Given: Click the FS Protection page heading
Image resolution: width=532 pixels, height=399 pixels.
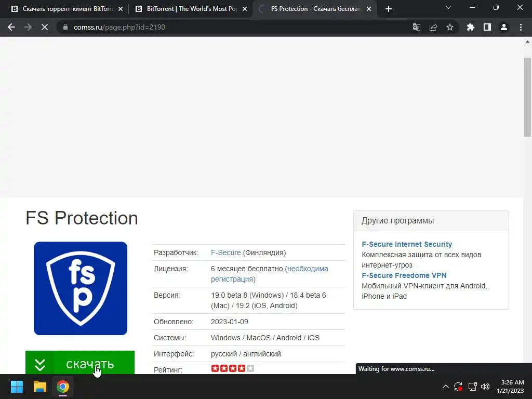Looking at the screenshot, I should 82,218.
